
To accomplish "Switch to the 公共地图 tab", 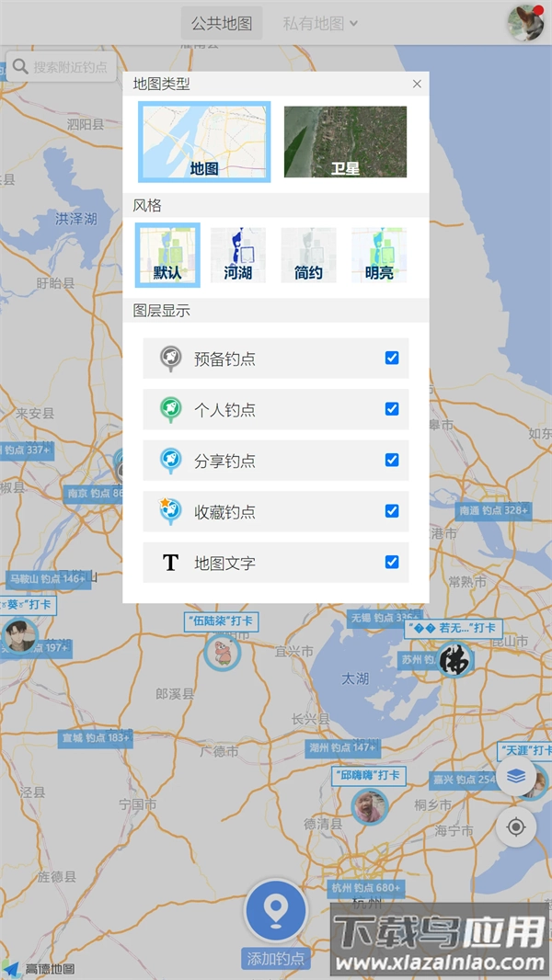I will pyautogui.click(x=222, y=24).
